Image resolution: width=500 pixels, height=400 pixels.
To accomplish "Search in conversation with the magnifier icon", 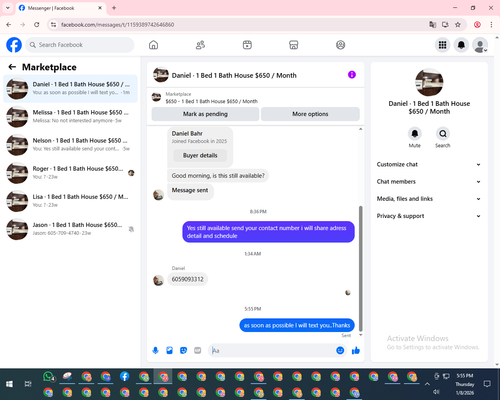I will [443, 134].
